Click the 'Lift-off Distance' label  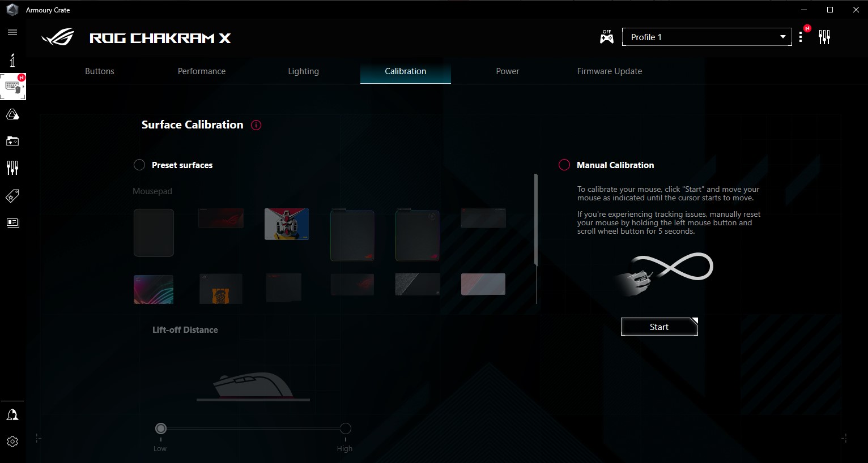[185, 330]
